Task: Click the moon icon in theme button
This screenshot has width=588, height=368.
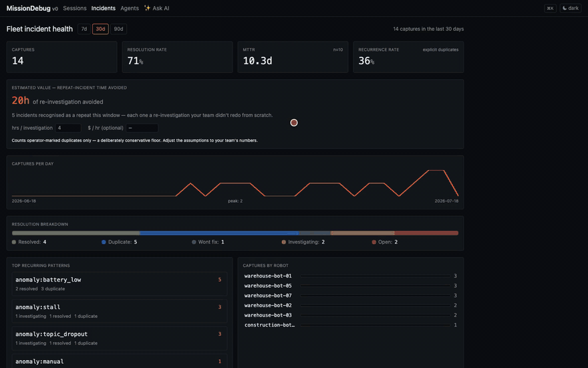Action: [x=565, y=8]
